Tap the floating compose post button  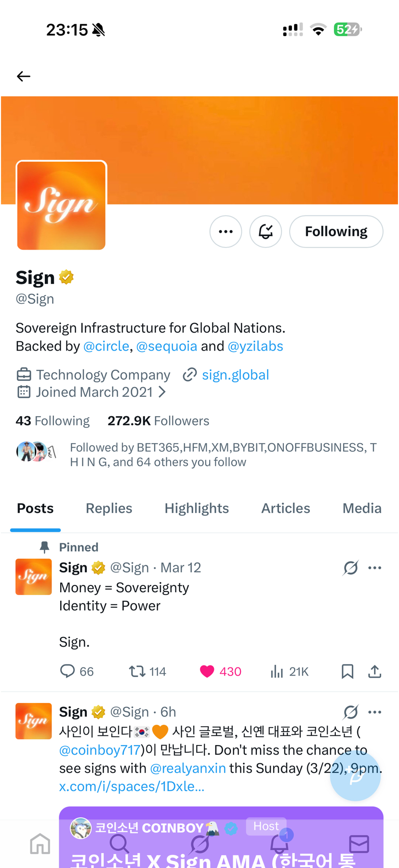356,775
